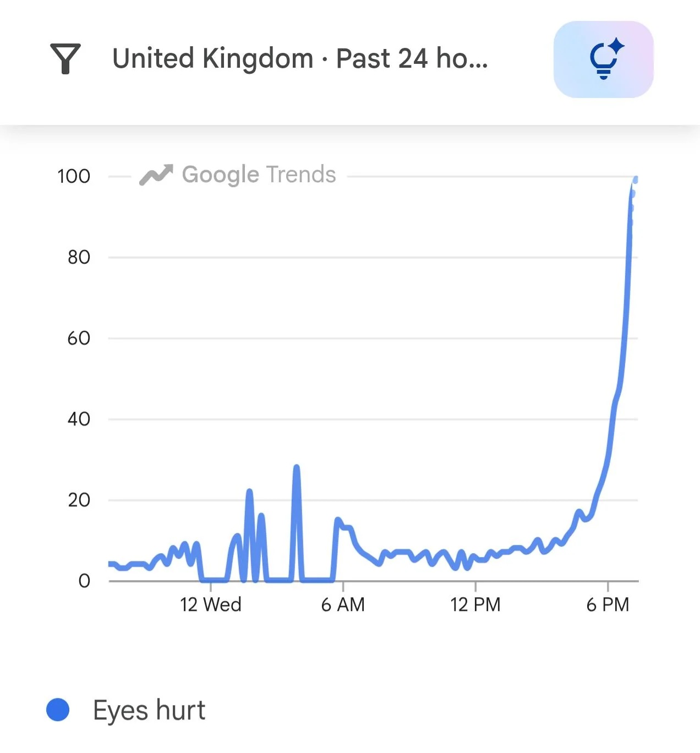Click the 20 value on the y-axis
The image size is (700, 753).
tap(79, 500)
